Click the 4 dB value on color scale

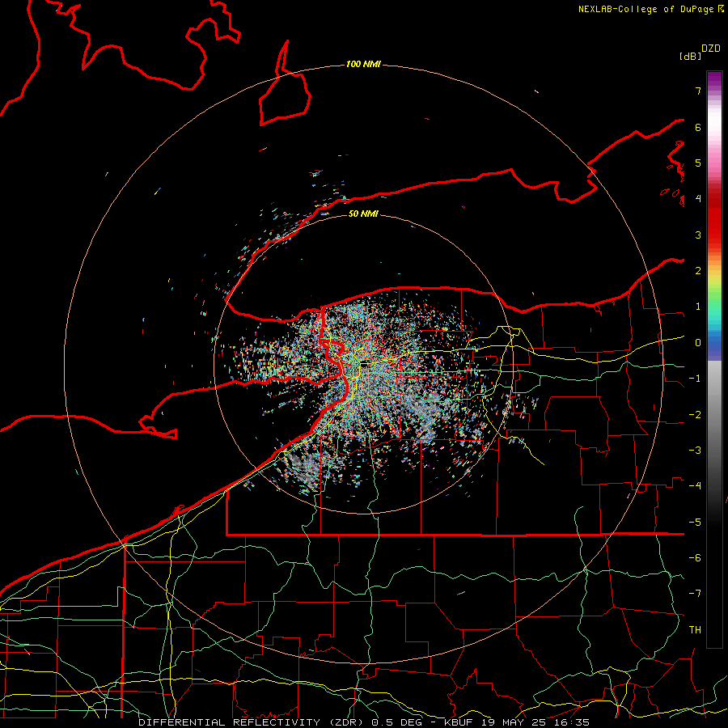coord(698,199)
